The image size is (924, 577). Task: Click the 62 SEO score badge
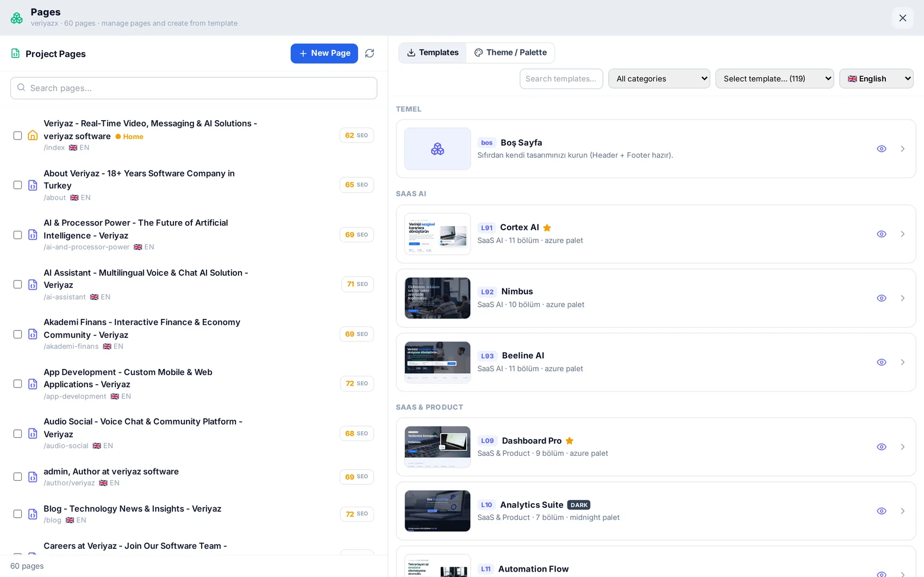[357, 135]
